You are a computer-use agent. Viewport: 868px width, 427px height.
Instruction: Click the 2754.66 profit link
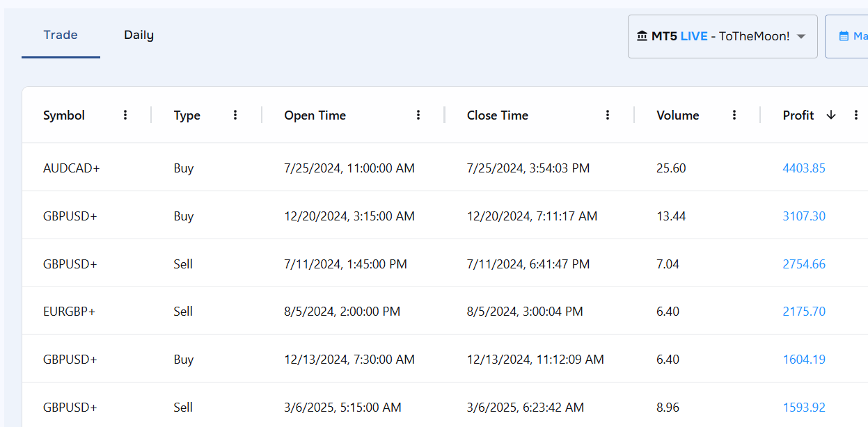803,264
